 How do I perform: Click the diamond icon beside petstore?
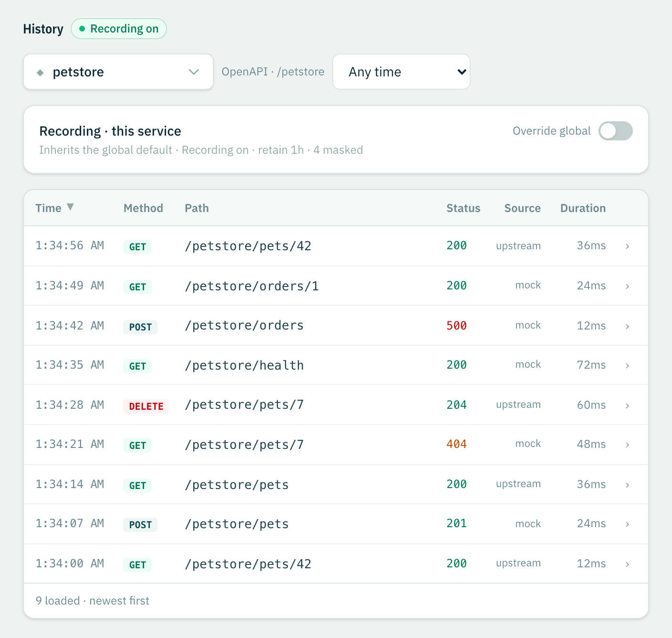pos(40,73)
